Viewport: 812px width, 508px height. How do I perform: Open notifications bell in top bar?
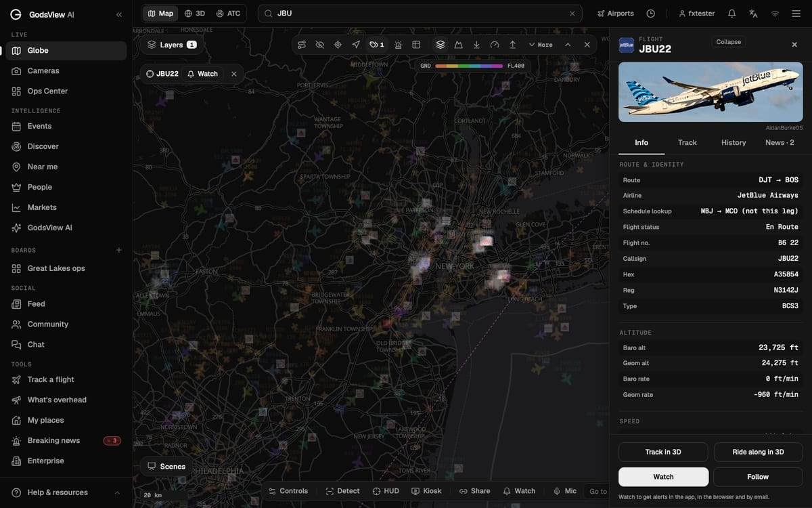pos(731,14)
